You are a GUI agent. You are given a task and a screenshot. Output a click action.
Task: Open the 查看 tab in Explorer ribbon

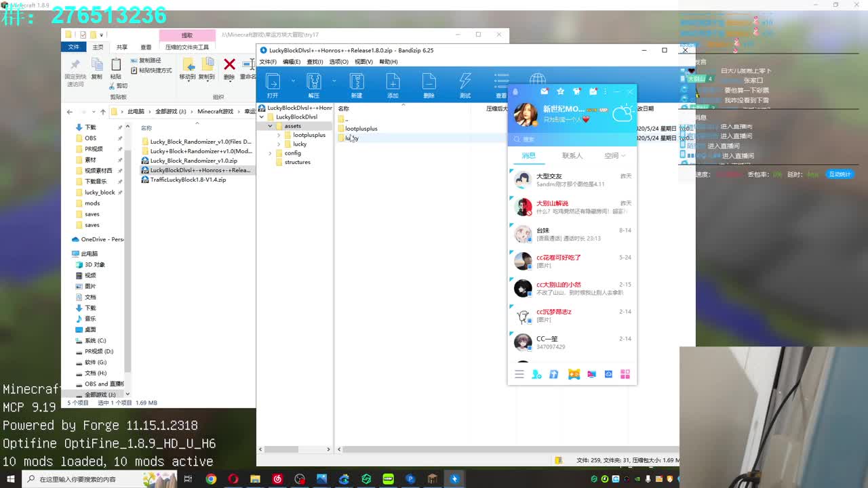pyautogui.click(x=146, y=47)
